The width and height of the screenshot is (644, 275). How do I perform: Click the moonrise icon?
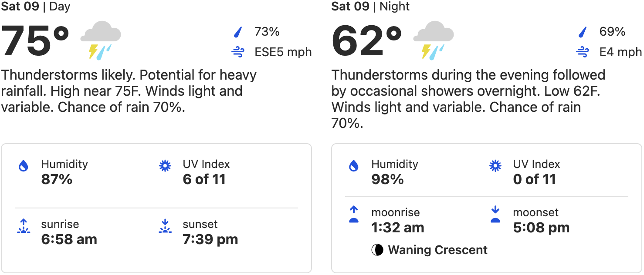point(354,215)
